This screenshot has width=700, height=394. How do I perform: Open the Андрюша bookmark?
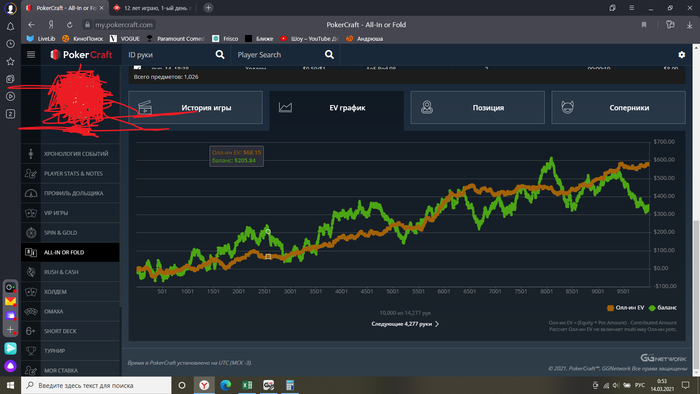(x=365, y=39)
